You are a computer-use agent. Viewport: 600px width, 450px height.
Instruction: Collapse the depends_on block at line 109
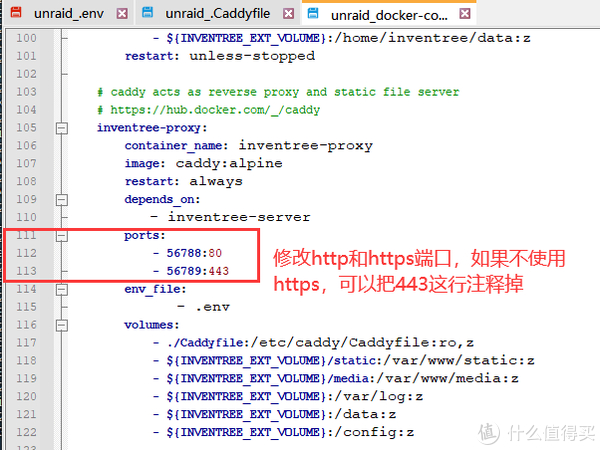(62, 200)
